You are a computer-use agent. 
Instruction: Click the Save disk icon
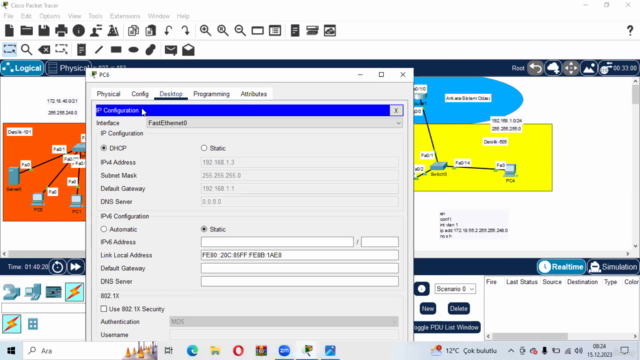(44, 31)
